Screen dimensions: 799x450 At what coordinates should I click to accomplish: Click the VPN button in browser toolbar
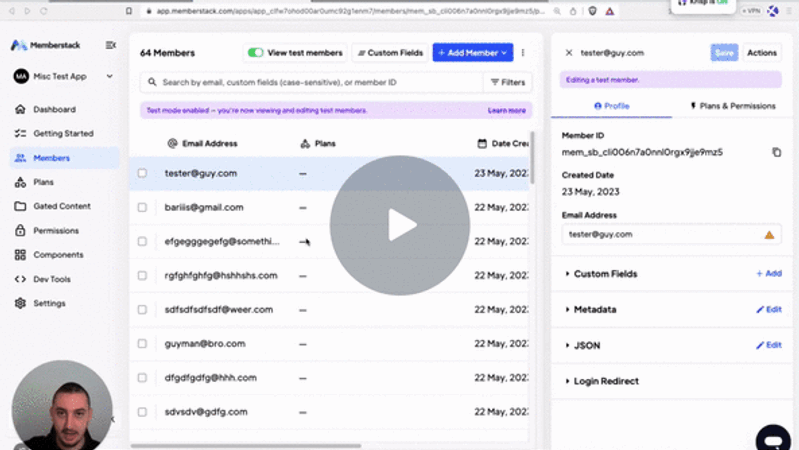pyautogui.click(x=751, y=11)
